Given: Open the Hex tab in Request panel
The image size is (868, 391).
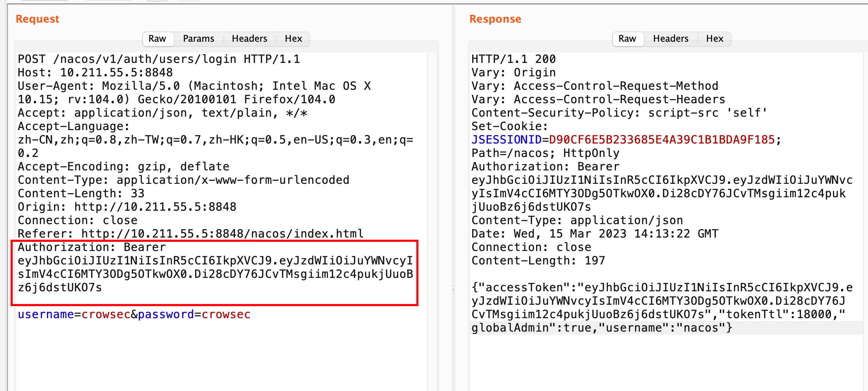Looking at the screenshot, I should click(293, 39).
